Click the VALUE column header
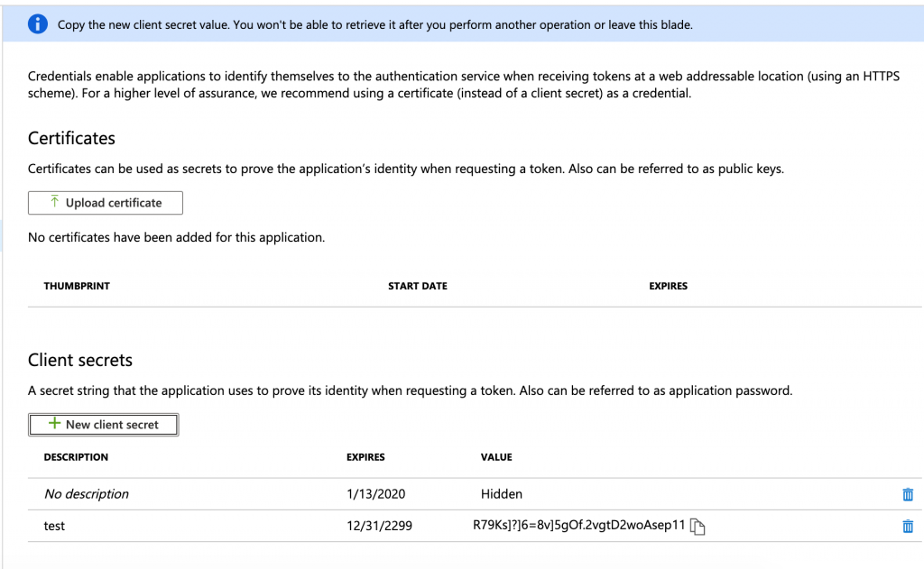 click(x=496, y=457)
